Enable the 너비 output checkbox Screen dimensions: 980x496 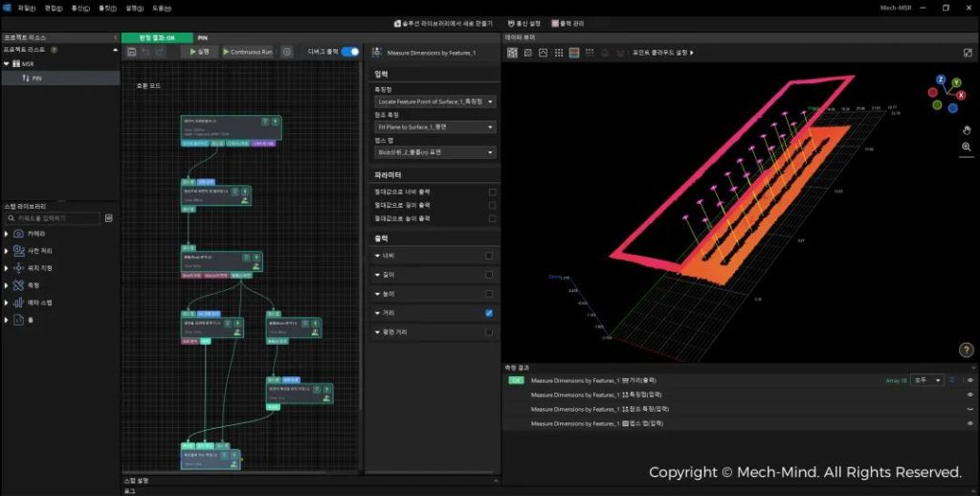[x=489, y=256]
